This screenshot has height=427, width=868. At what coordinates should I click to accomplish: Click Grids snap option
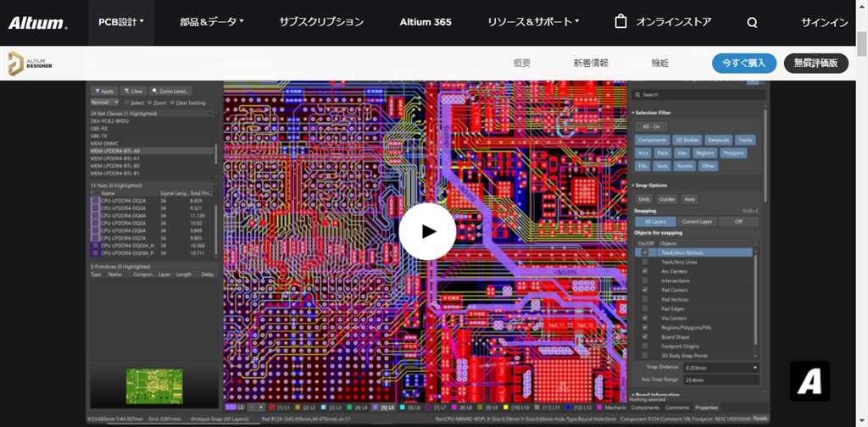click(x=645, y=198)
